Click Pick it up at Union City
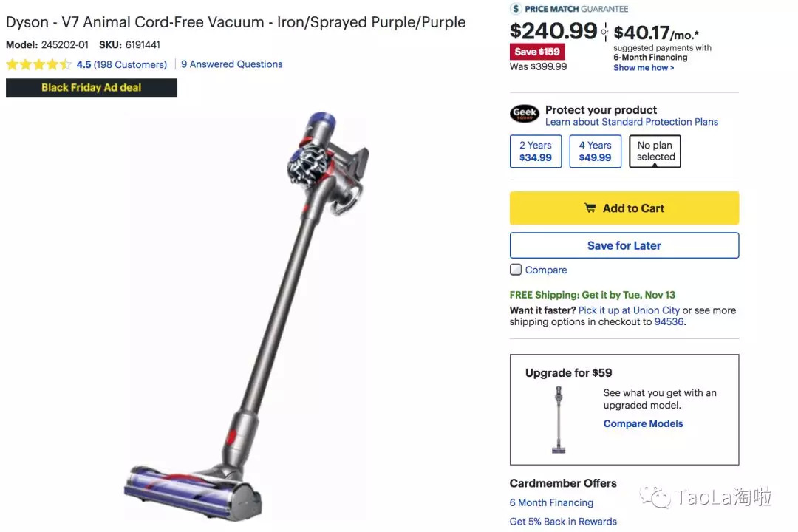 pyautogui.click(x=629, y=310)
